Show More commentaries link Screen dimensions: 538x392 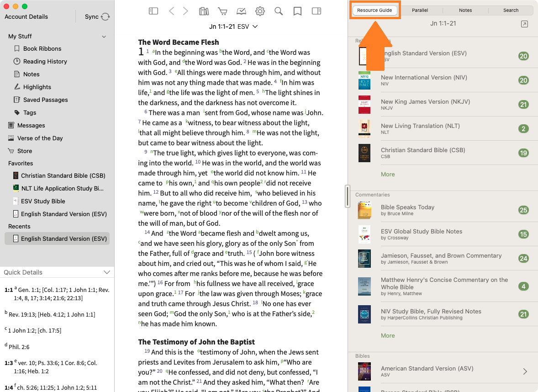[x=388, y=335]
